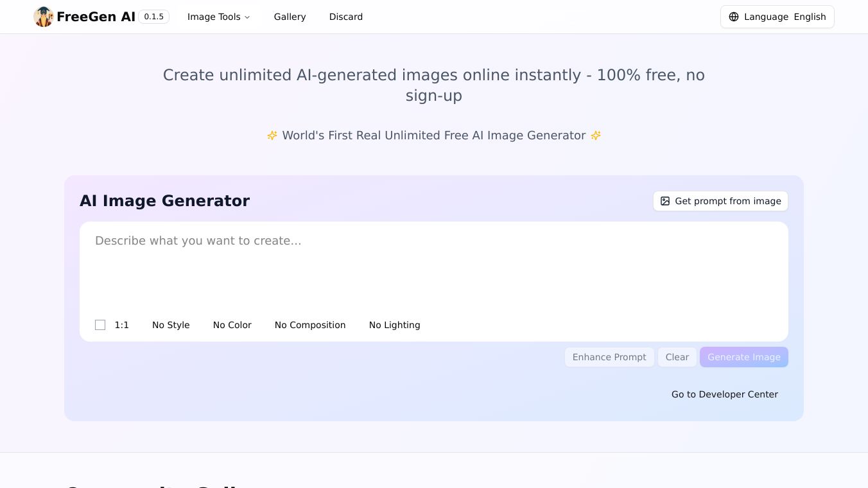Click the image icon in Get prompt button
The image size is (868, 488).
665,201
